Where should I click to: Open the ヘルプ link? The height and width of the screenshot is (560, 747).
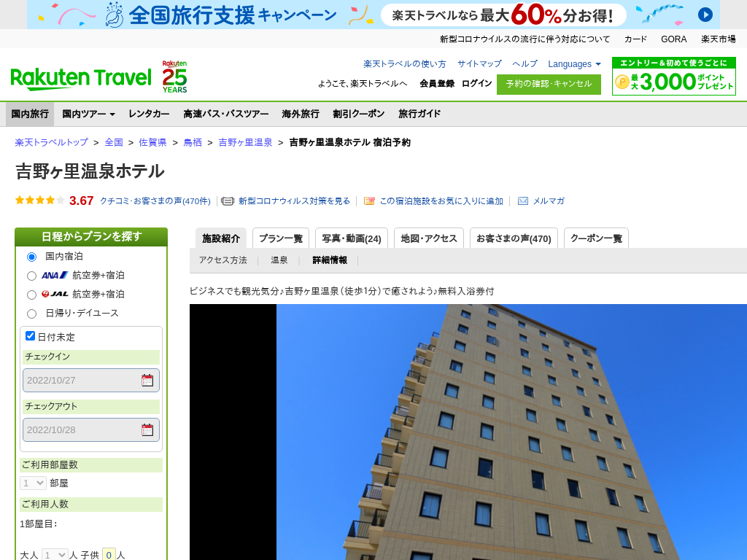pyautogui.click(x=525, y=64)
